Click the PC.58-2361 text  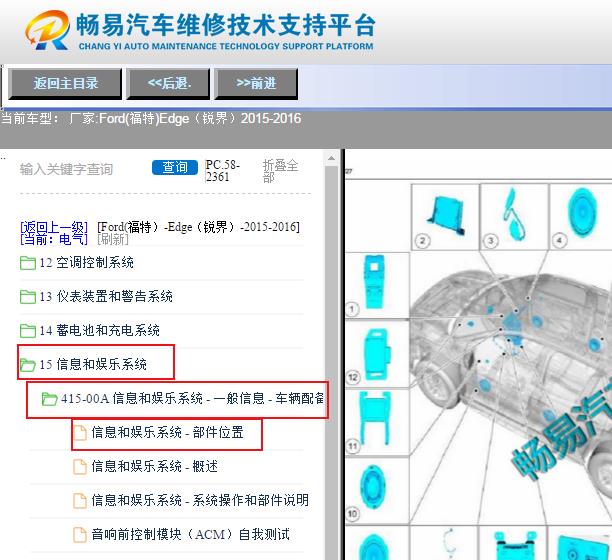[x=222, y=171]
